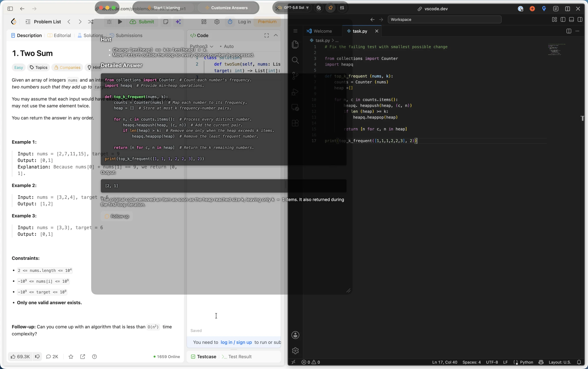Split the VS Code editor right
Screen dimensions: 588x369
tap(569, 31)
